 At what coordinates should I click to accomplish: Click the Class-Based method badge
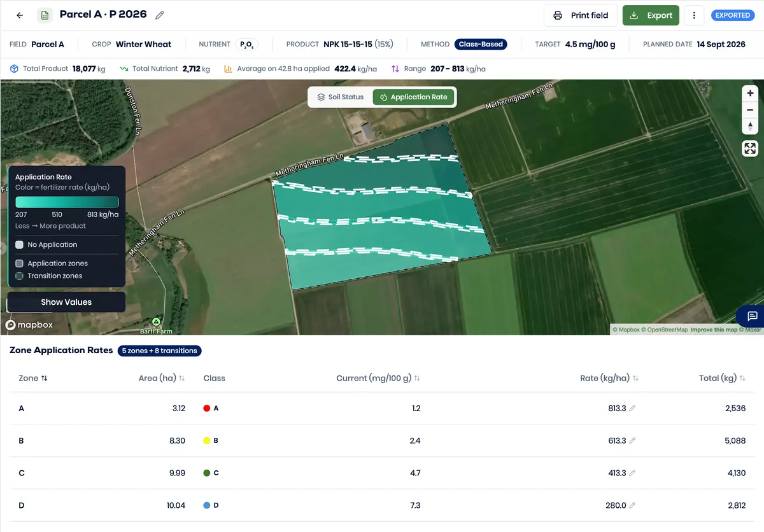coord(481,45)
